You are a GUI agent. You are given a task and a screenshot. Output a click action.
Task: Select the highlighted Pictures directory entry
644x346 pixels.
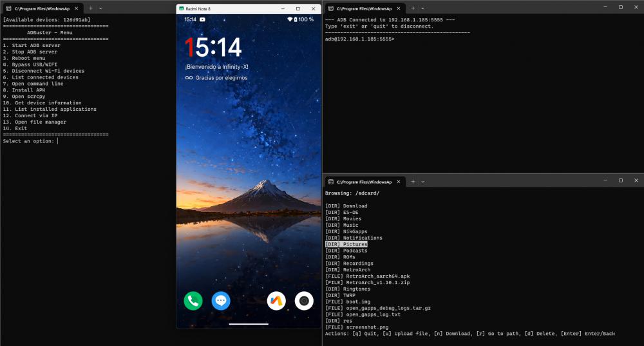[346, 244]
